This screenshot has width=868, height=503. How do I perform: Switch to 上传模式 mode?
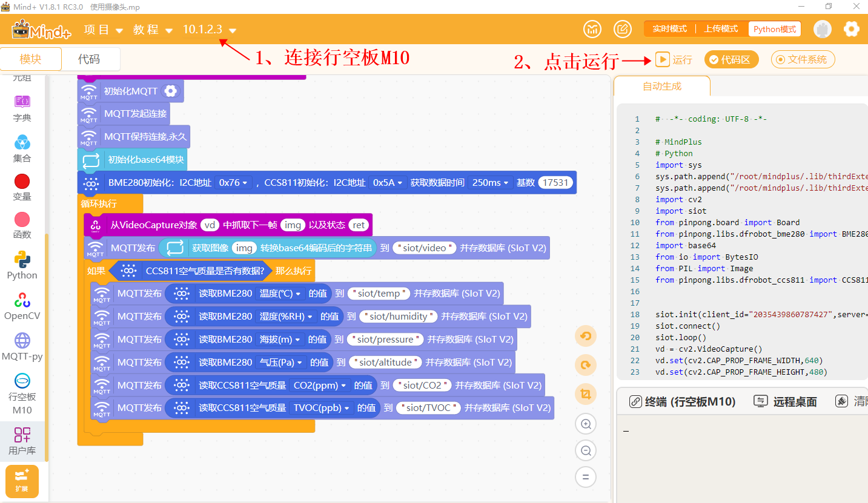[x=721, y=29]
